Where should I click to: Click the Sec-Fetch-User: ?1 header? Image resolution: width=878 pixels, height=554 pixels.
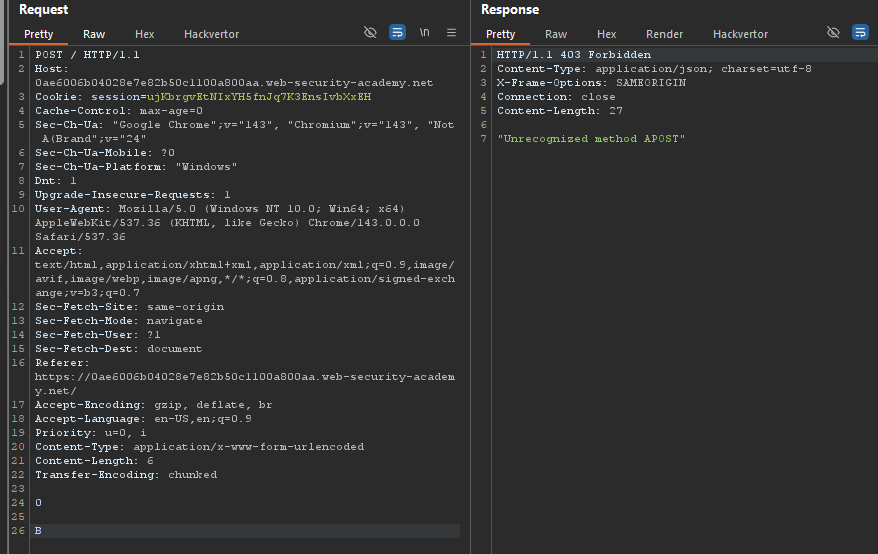click(x=98, y=335)
